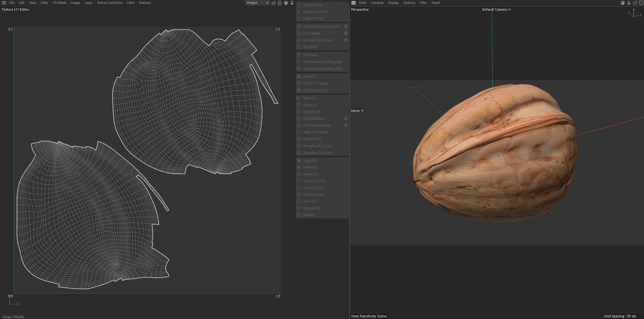The image size is (644, 319).
Task: Click the Boundary to Circle command
Action: [x=317, y=146]
